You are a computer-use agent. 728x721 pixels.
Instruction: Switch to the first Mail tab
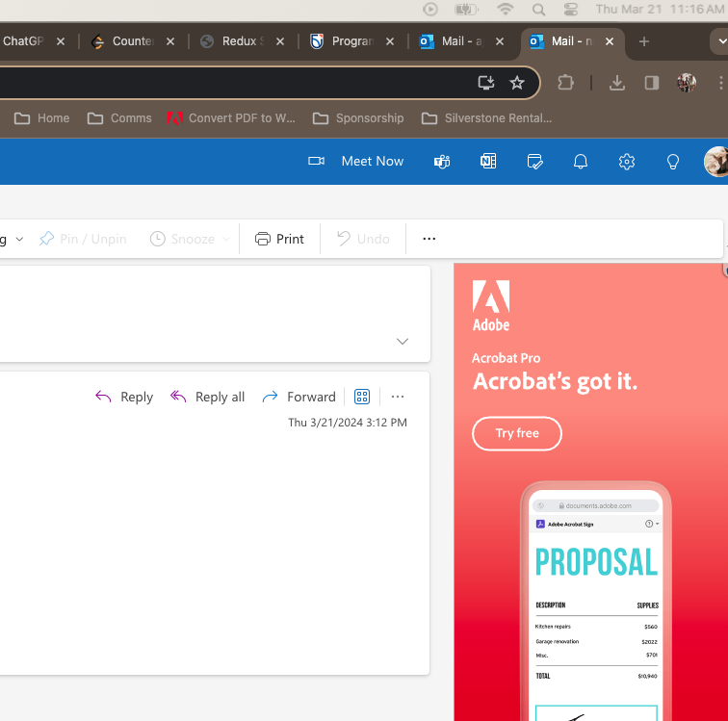(453, 41)
